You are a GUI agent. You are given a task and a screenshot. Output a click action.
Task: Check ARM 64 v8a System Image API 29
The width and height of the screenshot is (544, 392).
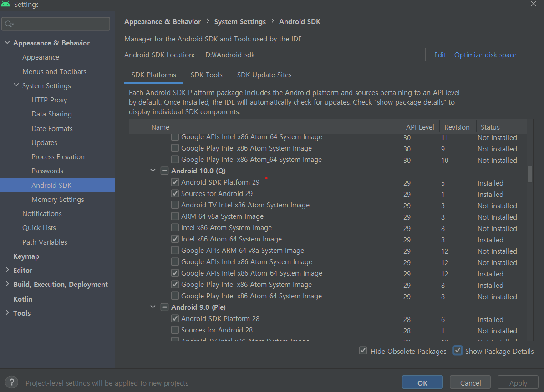tap(175, 216)
